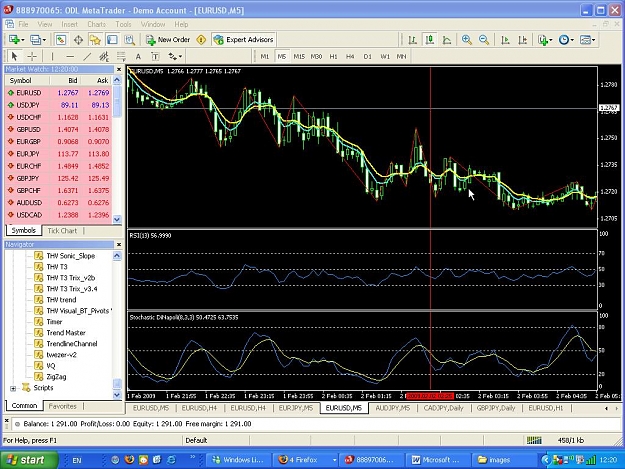
Task: Close the Market Watch panel
Action: (x=118, y=69)
